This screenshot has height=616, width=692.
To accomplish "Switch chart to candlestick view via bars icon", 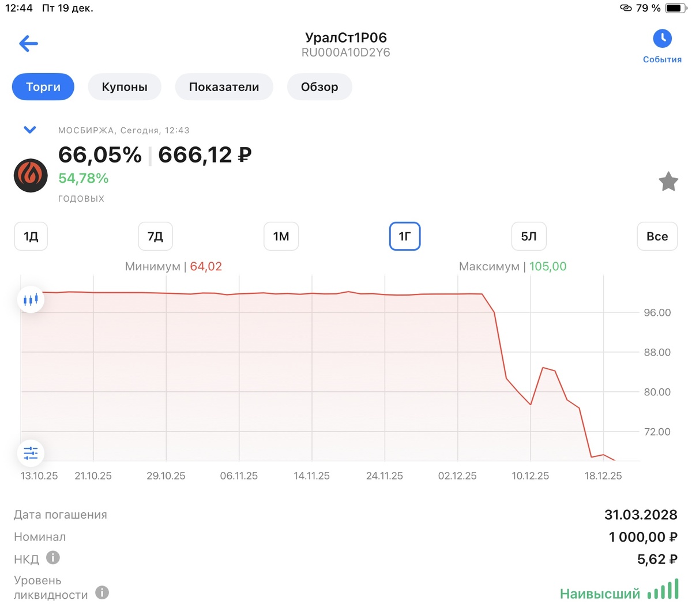I will pos(31,299).
